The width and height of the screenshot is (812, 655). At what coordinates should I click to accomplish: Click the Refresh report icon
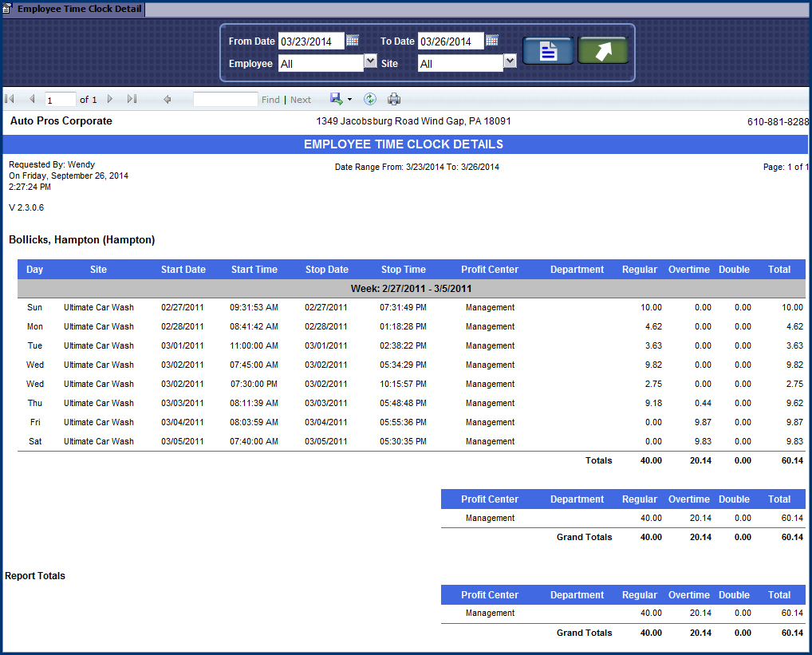(x=369, y=98)
